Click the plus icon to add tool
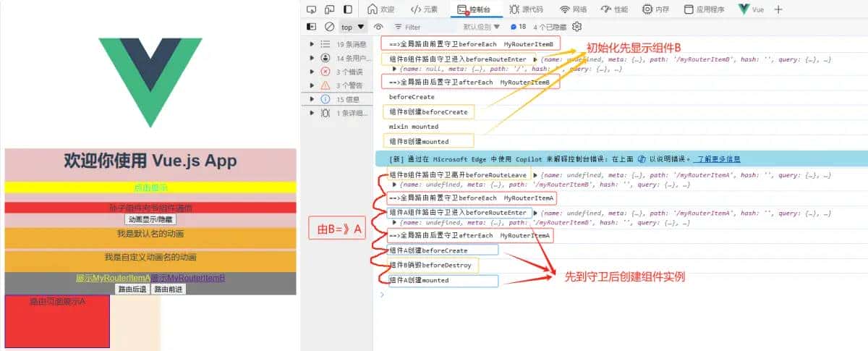 778,9
